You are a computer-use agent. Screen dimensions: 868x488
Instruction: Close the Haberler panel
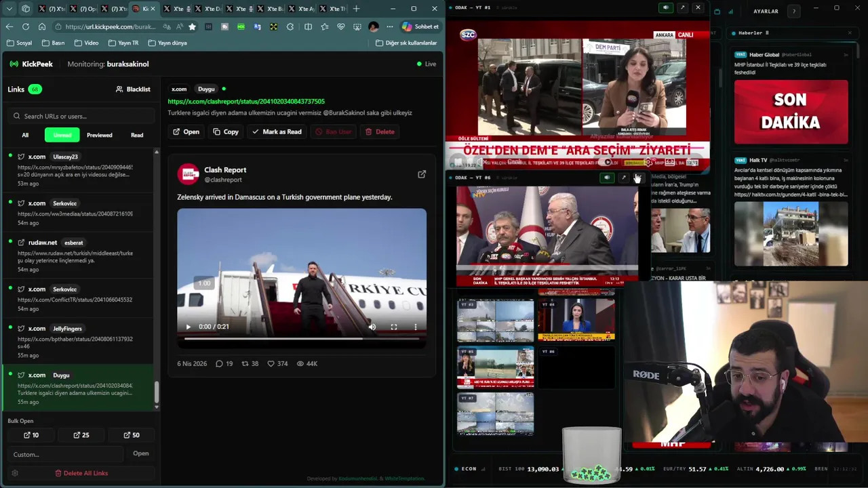850,33
